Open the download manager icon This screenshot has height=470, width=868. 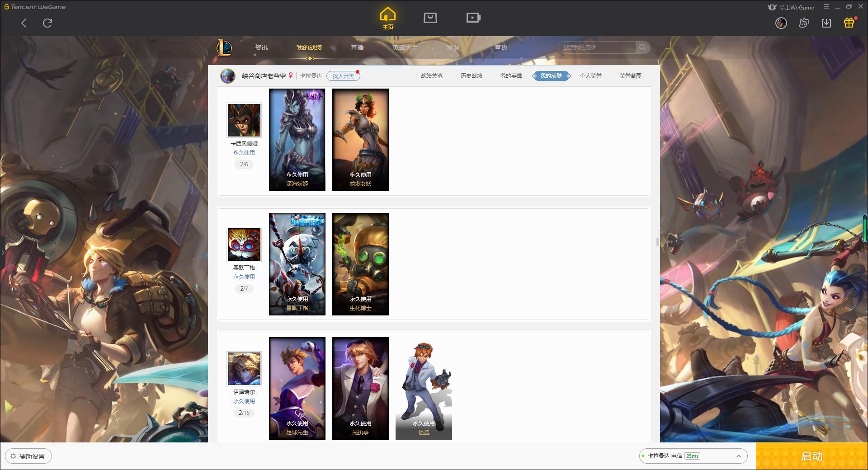pyautogui.click(x=826, y=23)
